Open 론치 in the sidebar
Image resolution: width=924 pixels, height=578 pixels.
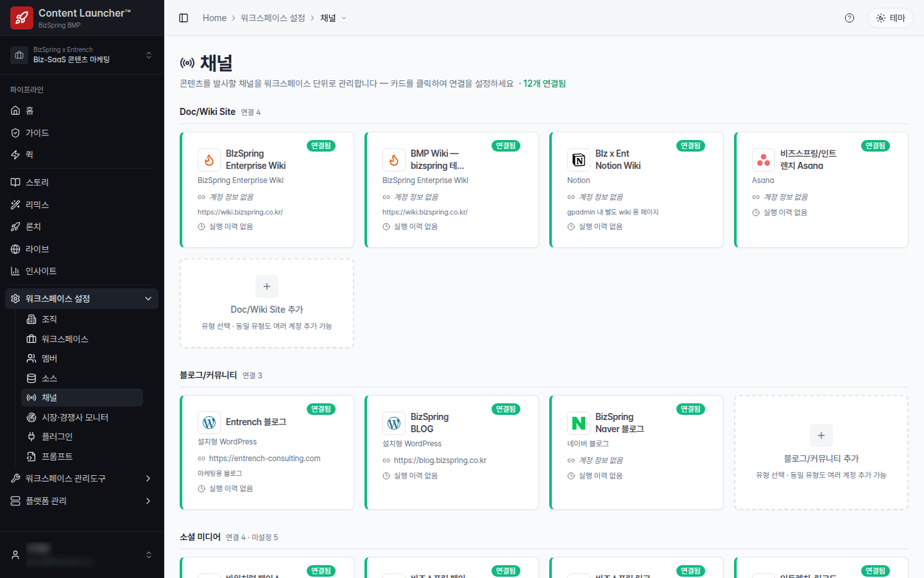[x=82, y=227]
